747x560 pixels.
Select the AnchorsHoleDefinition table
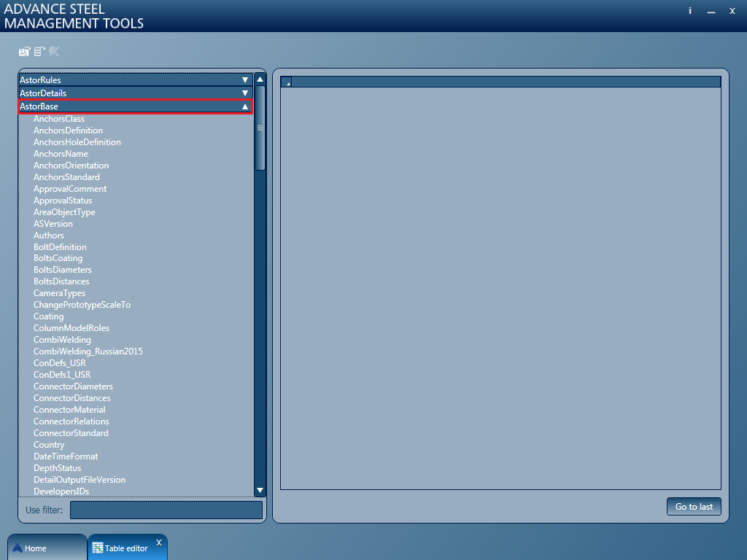(77, 142)
